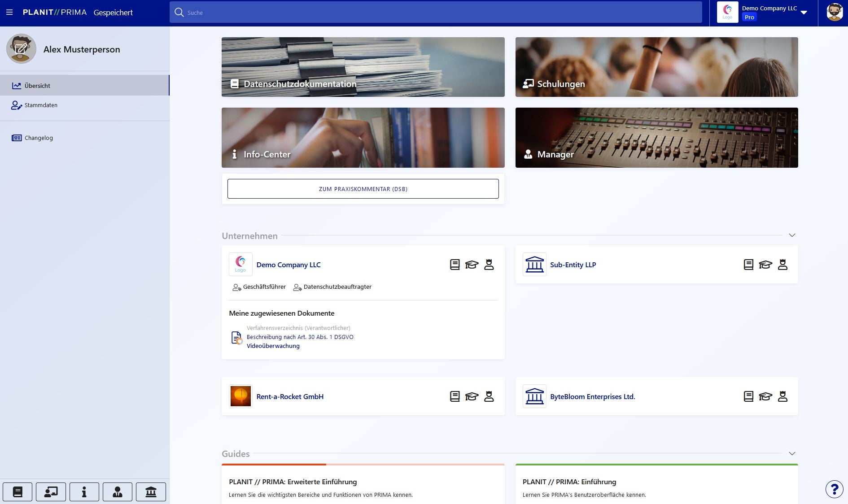Image resolution: width=848 pixels, height=504 pixels.
Task: Collapse the Guides section
Action: pyautogui.click(x=792, y=454)
